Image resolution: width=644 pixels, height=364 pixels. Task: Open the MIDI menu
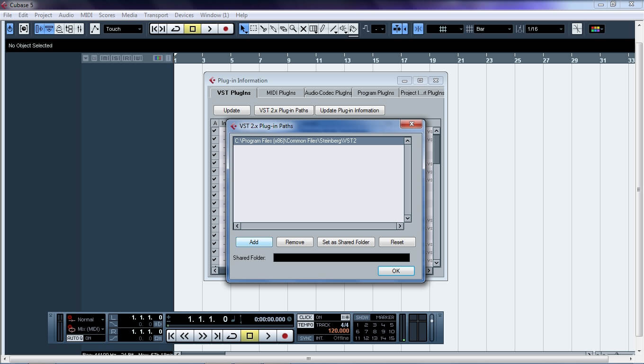click(86, 15)
